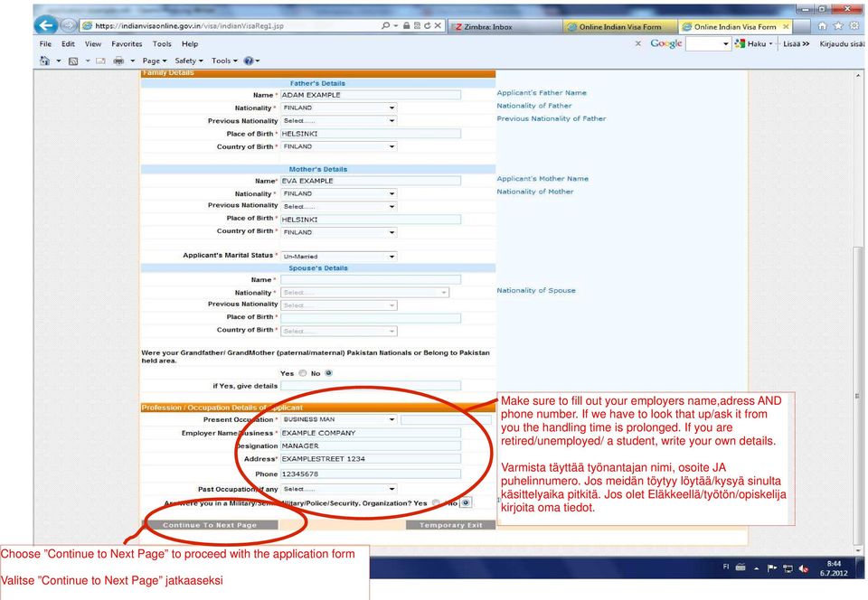Click Continue To Next Page button
The height and width of the screenshot is (600, 868).
[210, 525]
